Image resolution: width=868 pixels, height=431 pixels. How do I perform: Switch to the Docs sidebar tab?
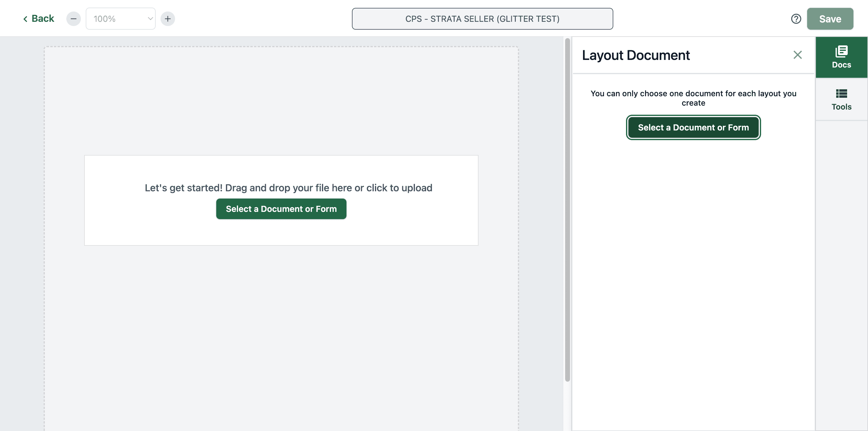pyautogui.click(x=841, y=57)
